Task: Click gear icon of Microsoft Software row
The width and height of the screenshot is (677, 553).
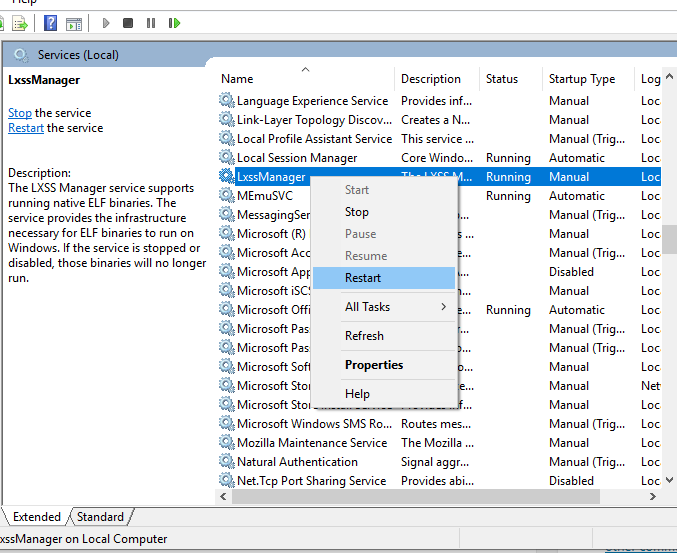Action: point(226,366)
